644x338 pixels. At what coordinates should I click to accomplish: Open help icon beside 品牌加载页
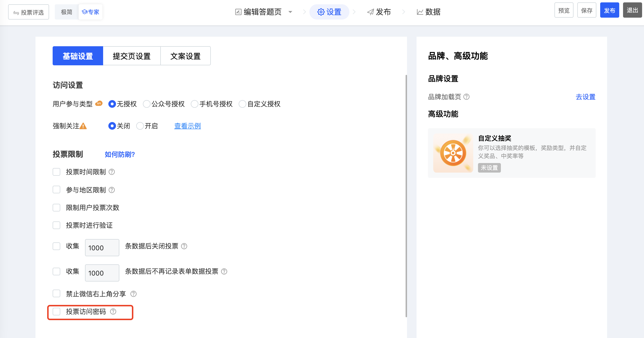tap(467, 97)
